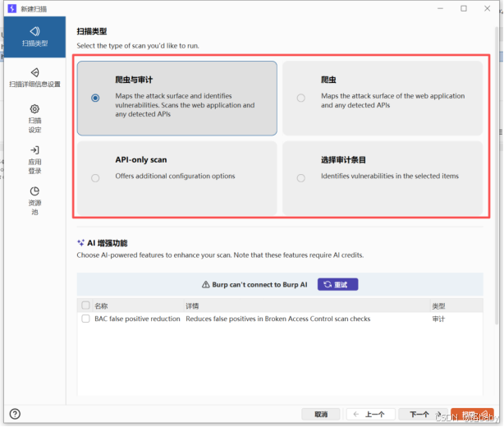Click the orange 扫描 start button

[472, 414]
